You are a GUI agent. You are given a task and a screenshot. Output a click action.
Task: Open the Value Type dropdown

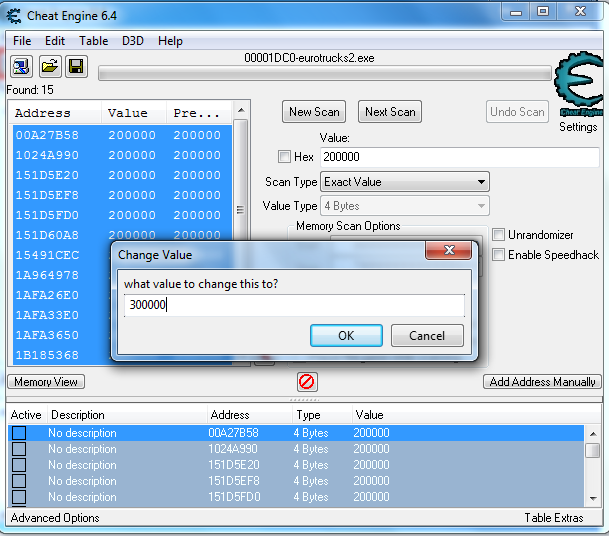point(404,206)
